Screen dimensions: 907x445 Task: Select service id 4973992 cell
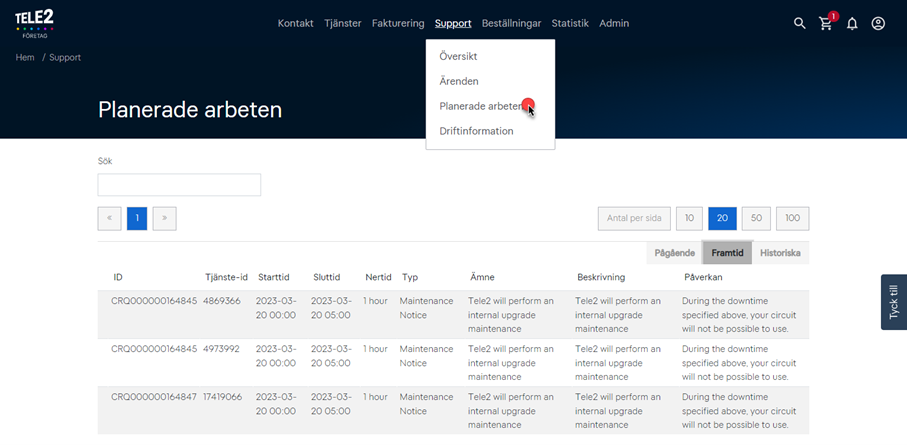click(x=221, y=349)
